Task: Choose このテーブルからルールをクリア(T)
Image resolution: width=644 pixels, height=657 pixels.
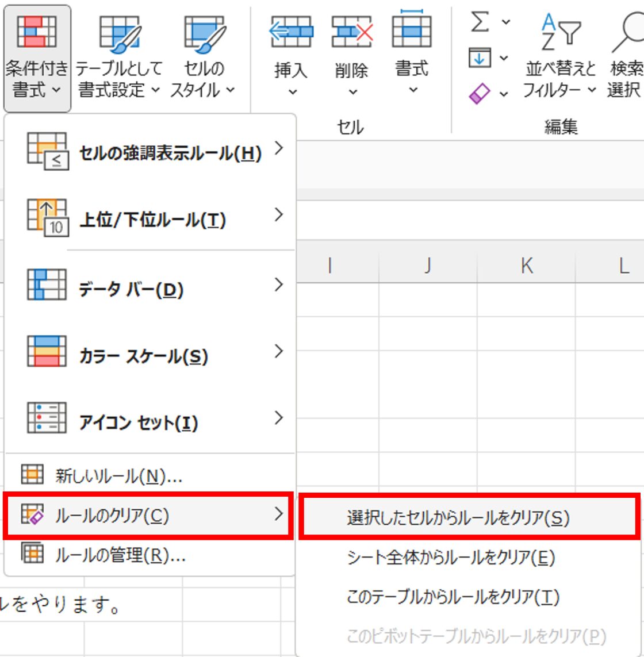Action: [470, 597]
